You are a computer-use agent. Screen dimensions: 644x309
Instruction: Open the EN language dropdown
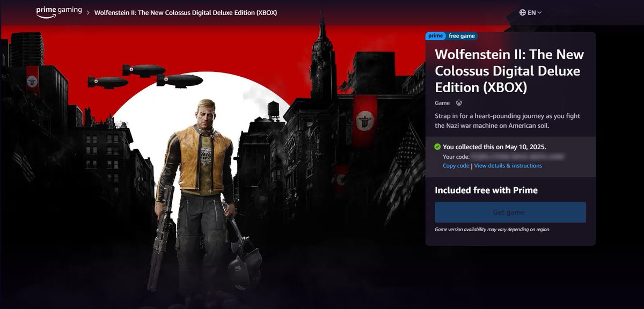pyautogui.click(x=531, y=12)
